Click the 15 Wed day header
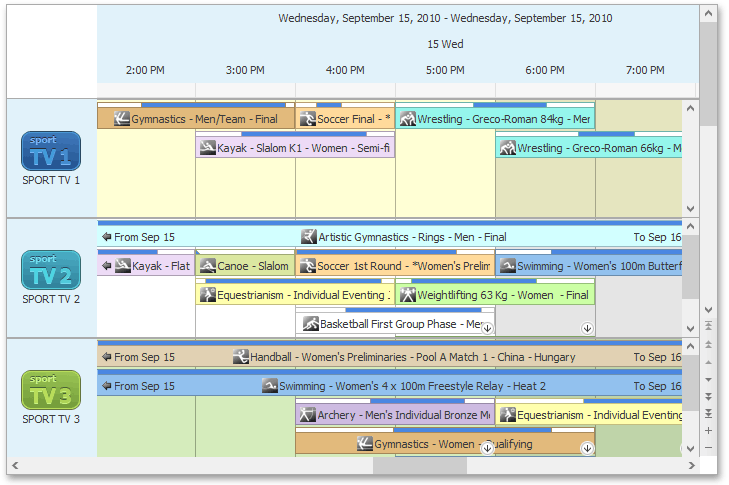 coord(445,44)
